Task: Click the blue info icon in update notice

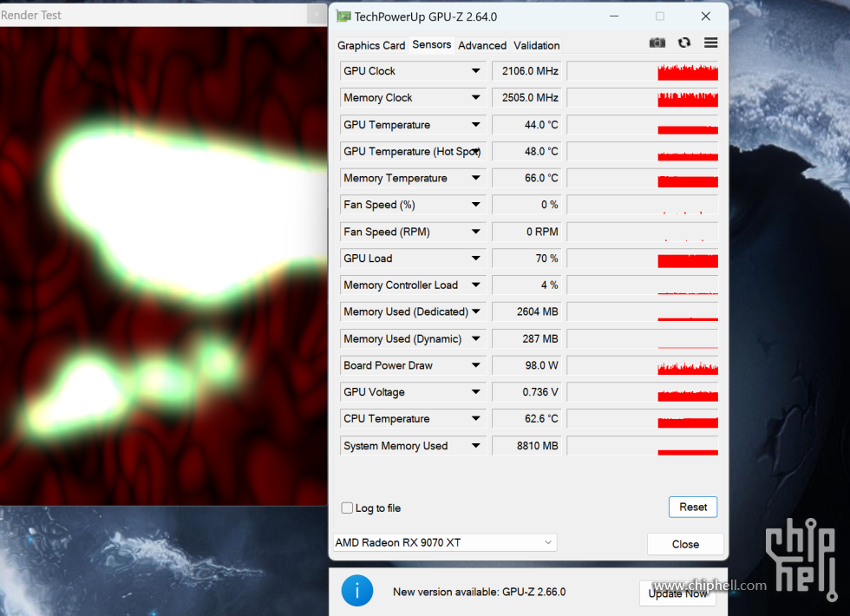Action: [357, 591]
